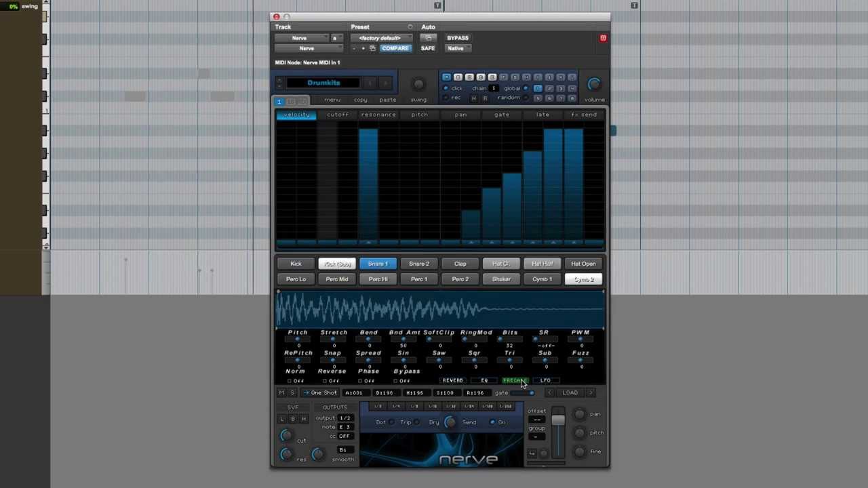
Task: Open the preset options round menu arrow
Action: (410, 27)
